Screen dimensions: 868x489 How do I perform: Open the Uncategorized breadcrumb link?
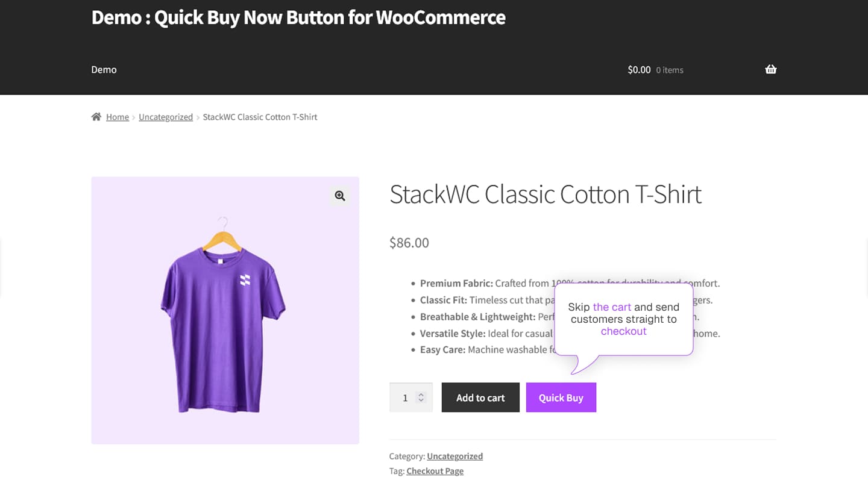(x=166, y=117)
